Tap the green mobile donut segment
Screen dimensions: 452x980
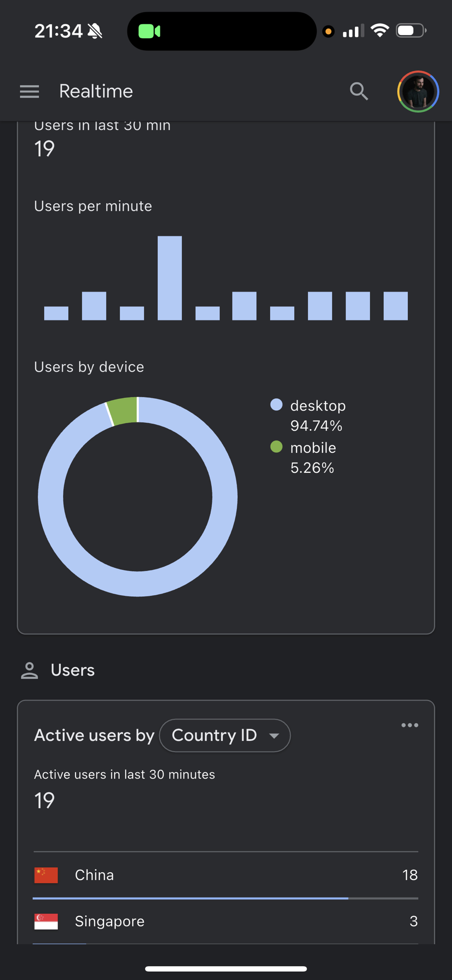pos(123,411)
